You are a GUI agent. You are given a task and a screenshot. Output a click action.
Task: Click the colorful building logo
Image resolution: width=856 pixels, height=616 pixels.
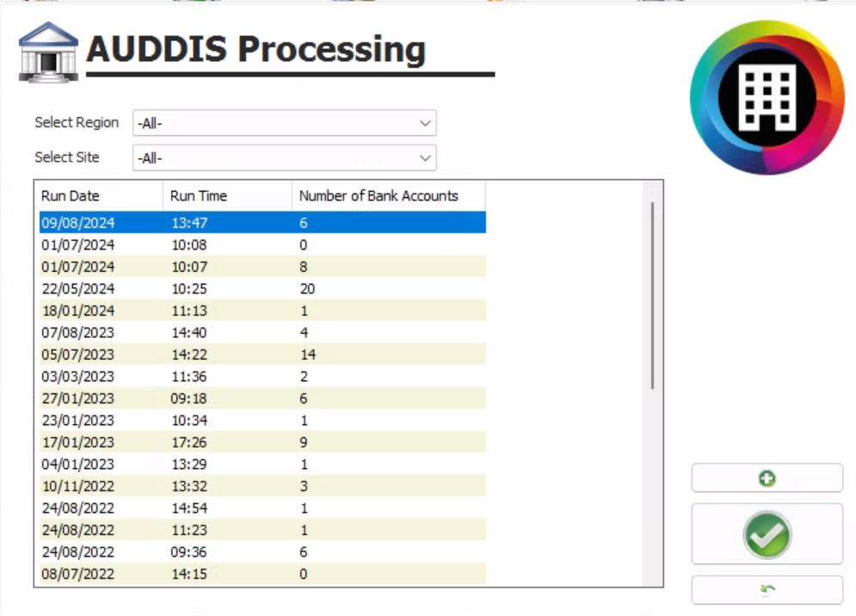tap(767, 97)
